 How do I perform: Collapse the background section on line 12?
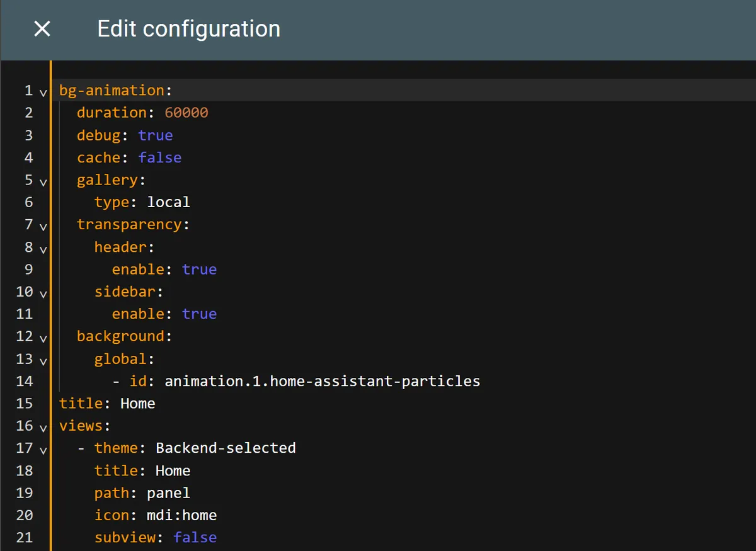43,338
